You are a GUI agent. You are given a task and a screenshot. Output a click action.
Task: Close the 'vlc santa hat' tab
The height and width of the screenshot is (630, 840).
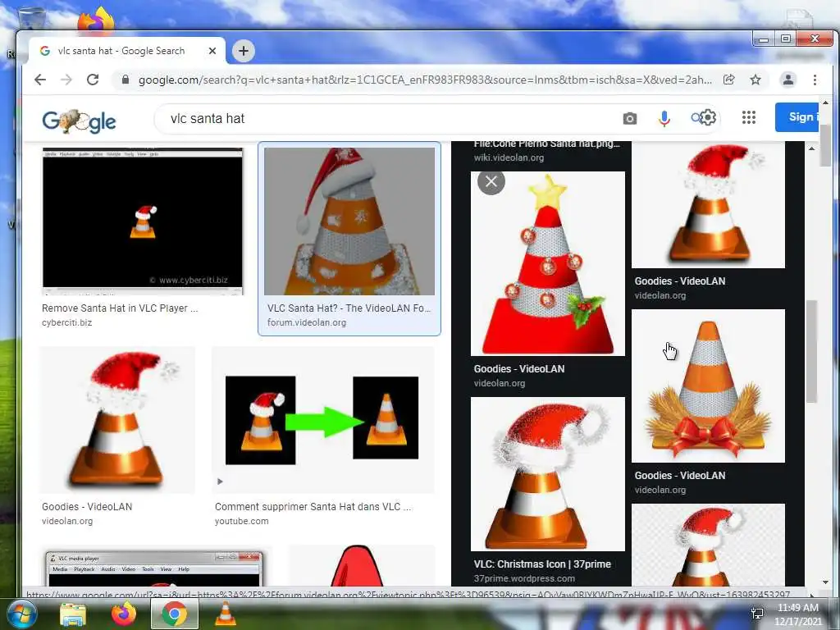pyautogui.click(x=212, y=51)
